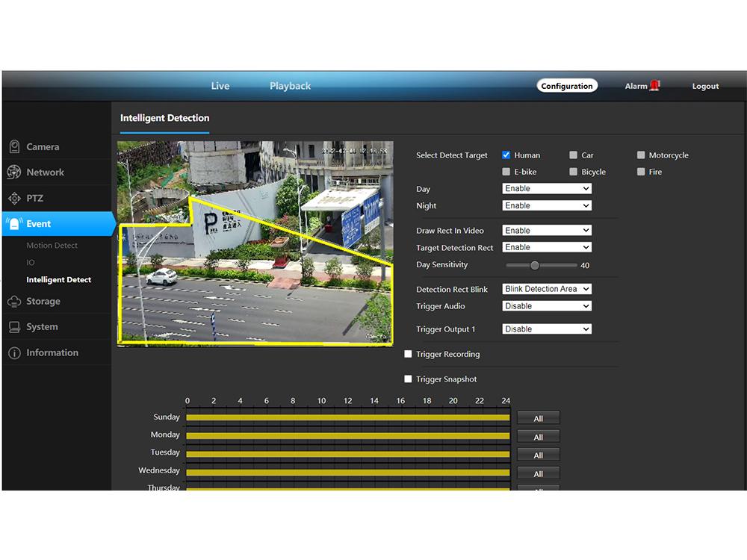Click the sensitivity value 40
This screenshot has width=747, height=560.
(x=585, y=266)
